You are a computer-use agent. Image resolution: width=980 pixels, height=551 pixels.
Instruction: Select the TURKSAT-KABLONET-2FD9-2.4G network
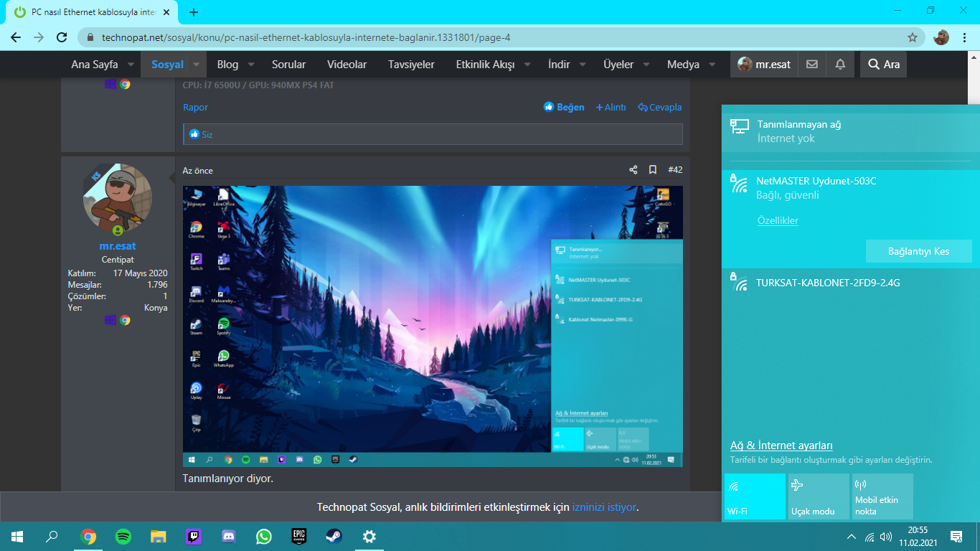coord(851,283)
